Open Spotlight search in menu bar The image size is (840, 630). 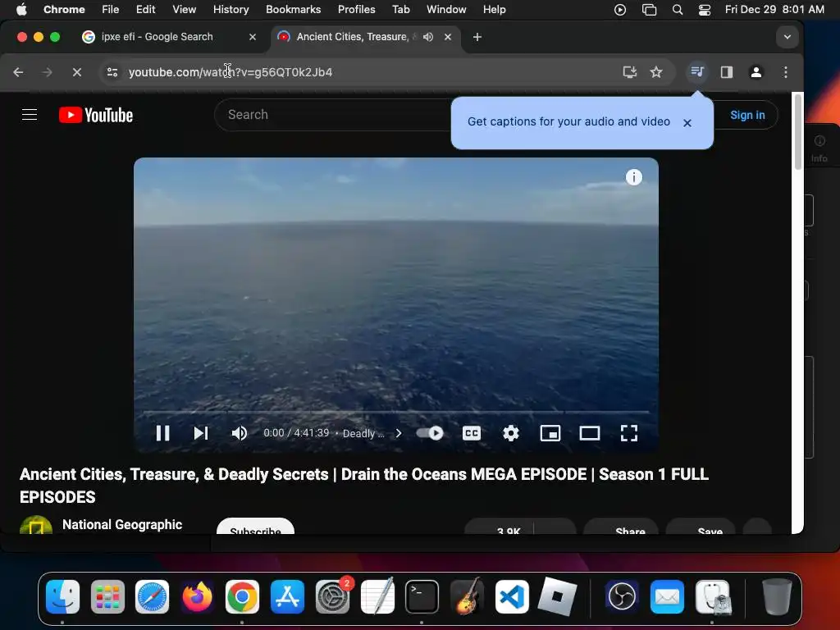[x=677, y=10]
